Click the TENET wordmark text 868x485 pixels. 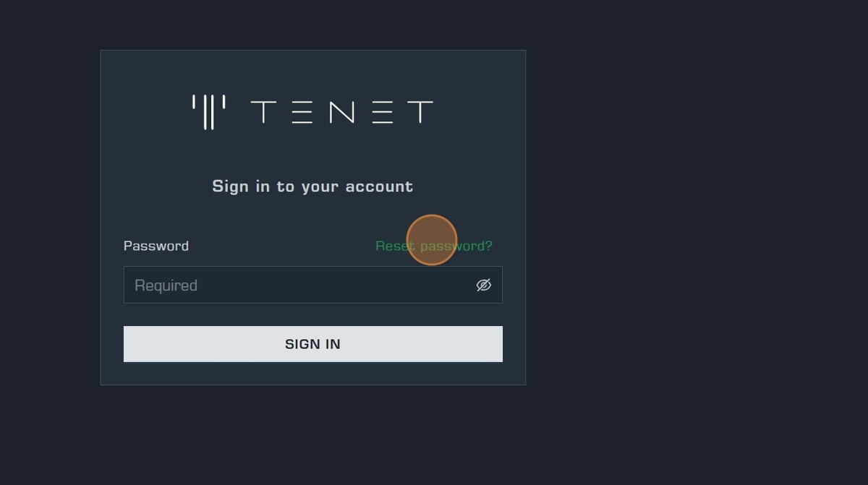point(341,112)
